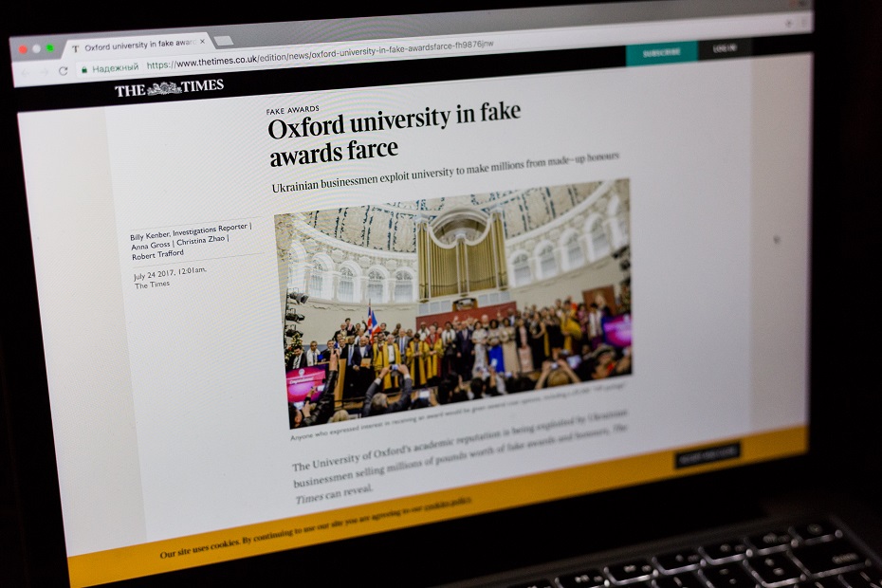Screen dimensions: 882x588
Task: Click The Times logo in header
Action: [x=170, y=88]
